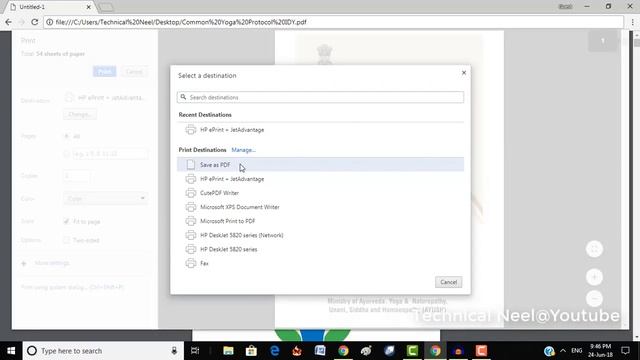The image size is (640, 360).
Task: Click the ENG language indicator
Action: (577, 351)
